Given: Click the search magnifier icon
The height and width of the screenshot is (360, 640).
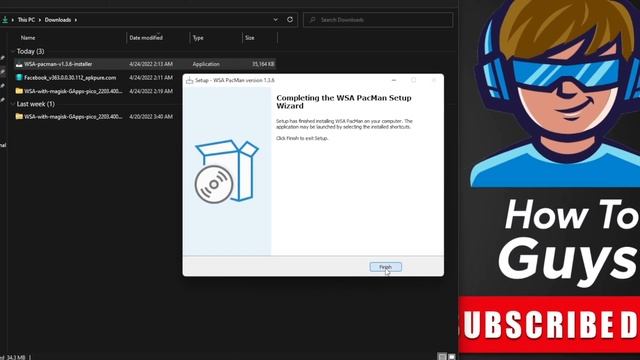Looking at the screenshot, I should tap(313, 20).
